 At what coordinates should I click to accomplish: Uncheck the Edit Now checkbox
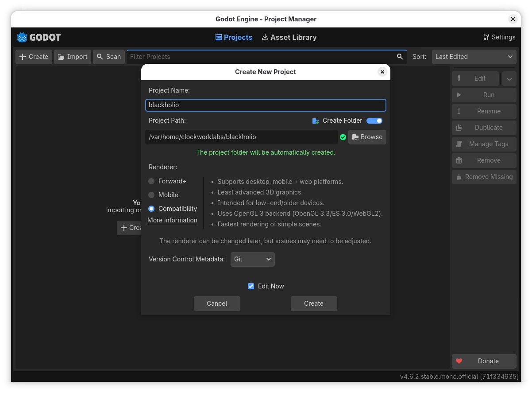tap(251, 286)
